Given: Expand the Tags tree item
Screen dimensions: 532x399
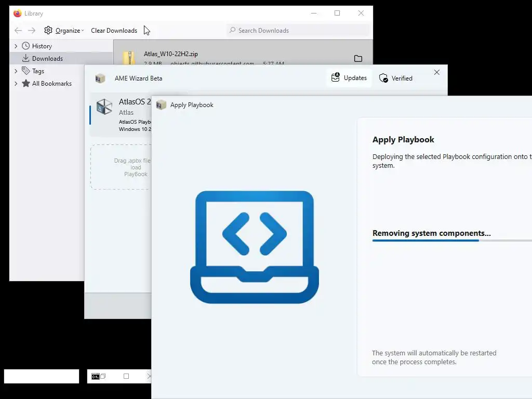Looking at the screenshot, I should 16,71.
